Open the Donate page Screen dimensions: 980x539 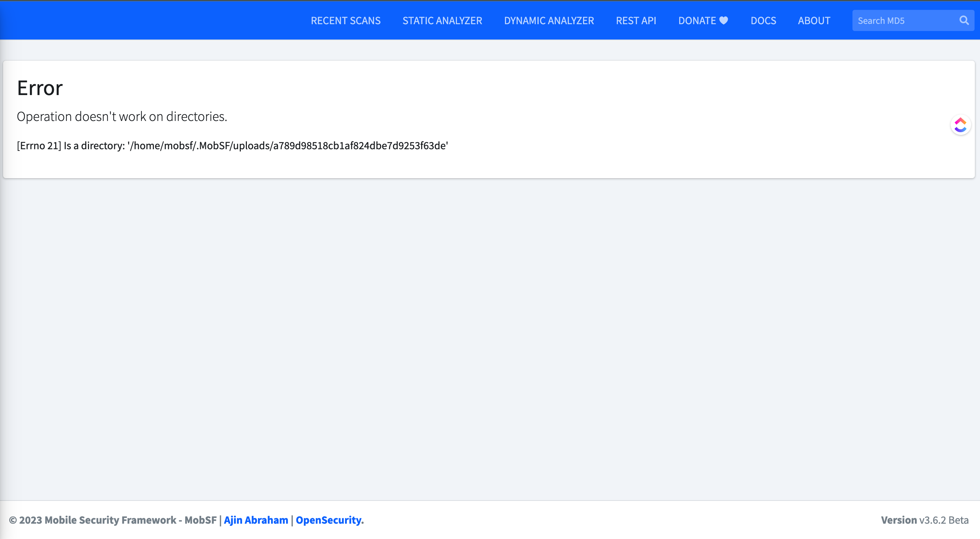coord(697,20)
